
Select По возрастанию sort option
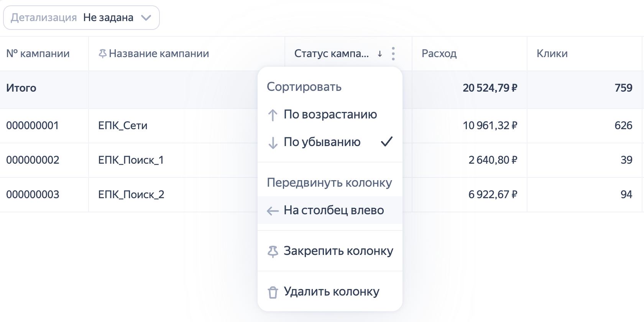[330, 114]
